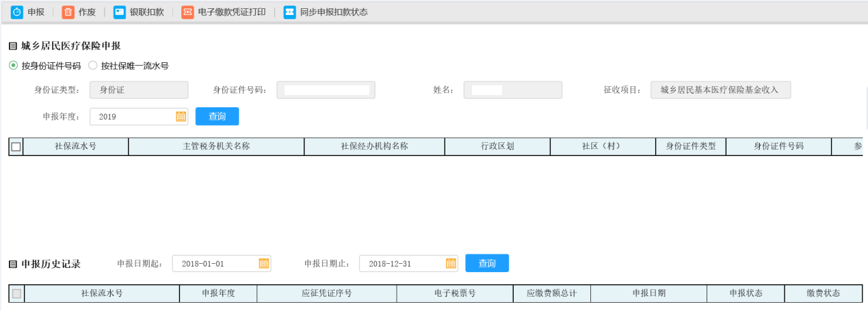Click 电子缴款凭证打印 toolbar label
The width and height of the screenshot is (868, 311).
pos(232,12)
